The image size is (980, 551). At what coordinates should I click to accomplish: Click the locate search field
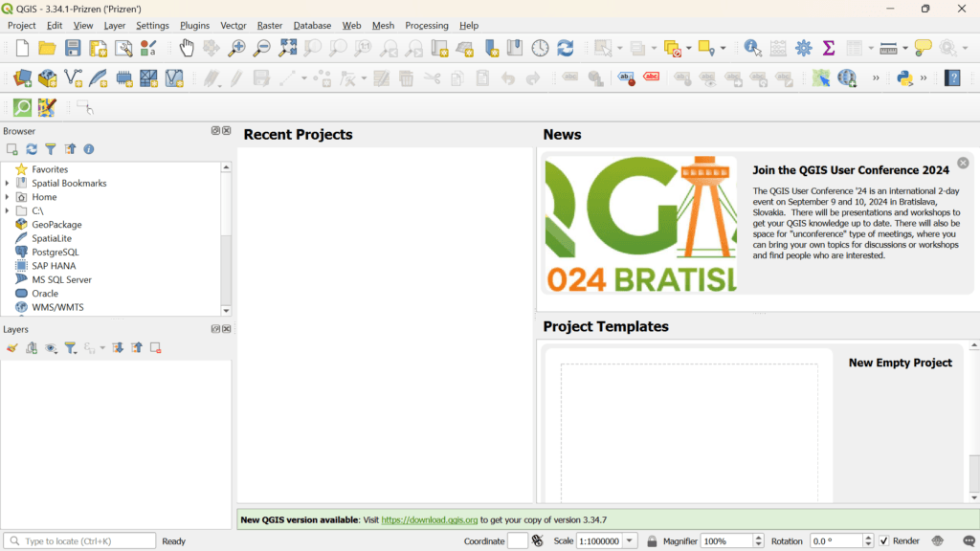click(x=81, y=540)
